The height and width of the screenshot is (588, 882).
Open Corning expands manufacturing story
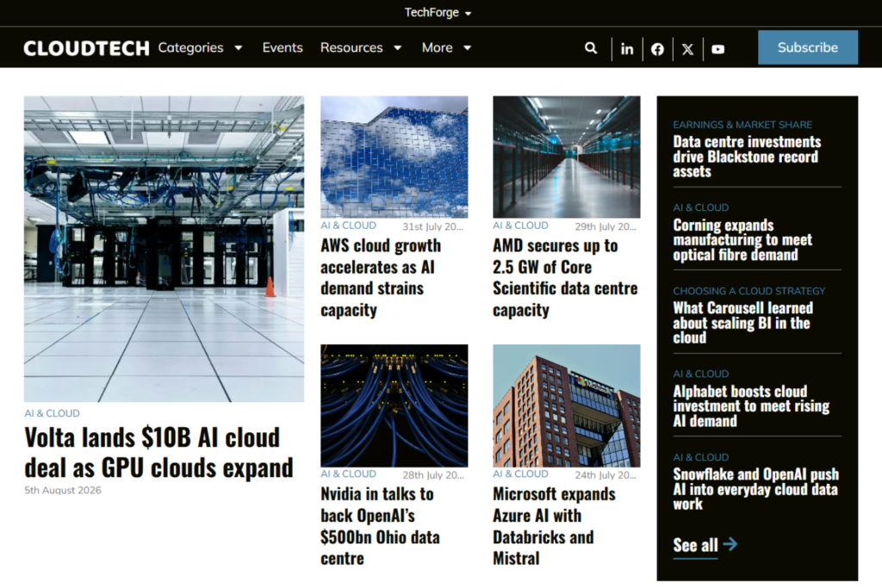point(742,240)
